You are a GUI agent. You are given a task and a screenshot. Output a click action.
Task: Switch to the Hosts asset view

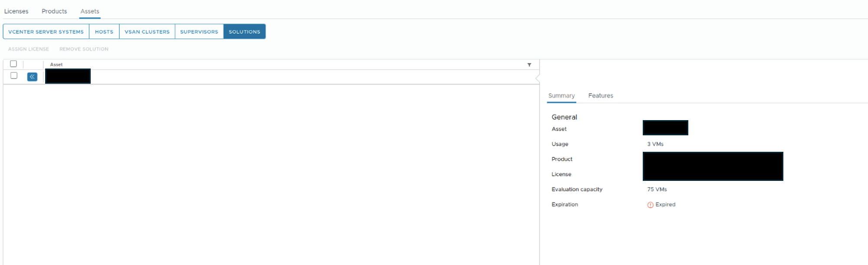click(x=104, y=32)
